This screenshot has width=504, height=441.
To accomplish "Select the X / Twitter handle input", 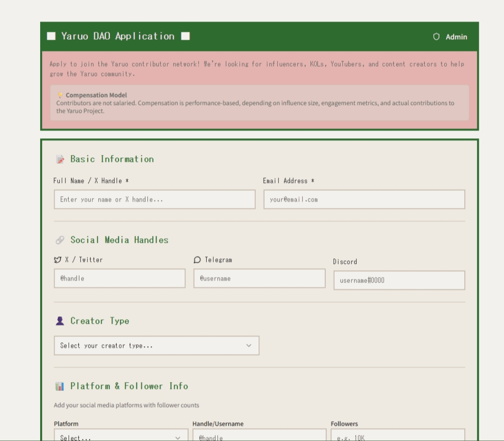I will pyautogui.click(x=119, y=278).
